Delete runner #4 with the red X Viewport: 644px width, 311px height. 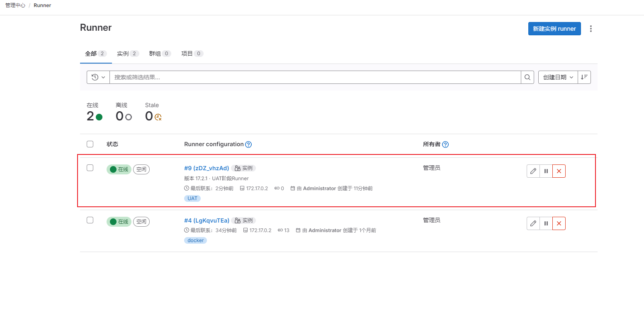point(559,223)
